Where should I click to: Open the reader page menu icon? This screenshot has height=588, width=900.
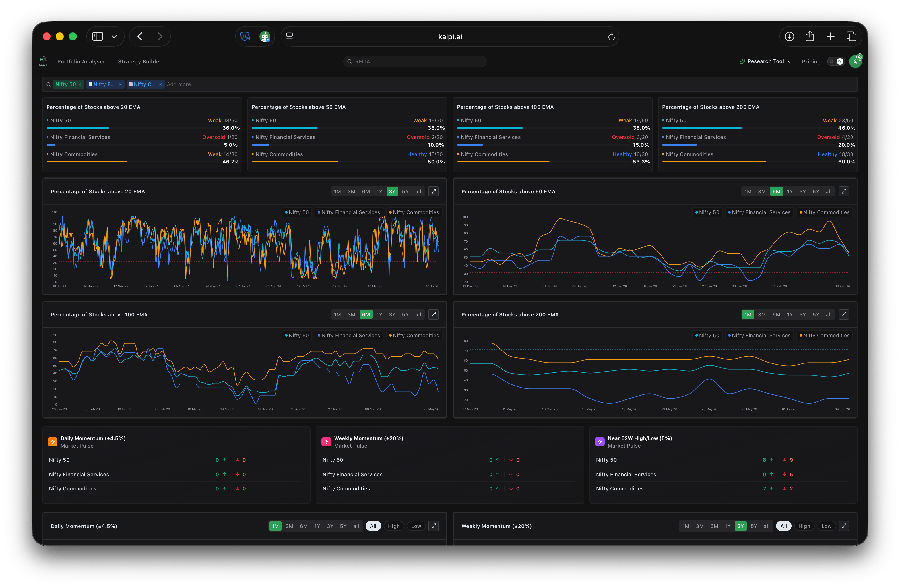click(289, 36)
